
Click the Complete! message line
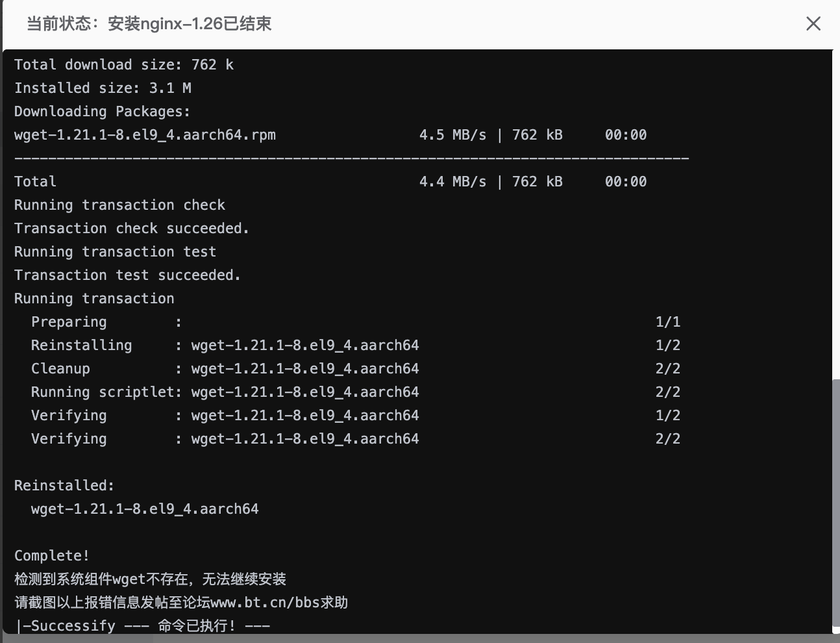[x=52, y=555]
